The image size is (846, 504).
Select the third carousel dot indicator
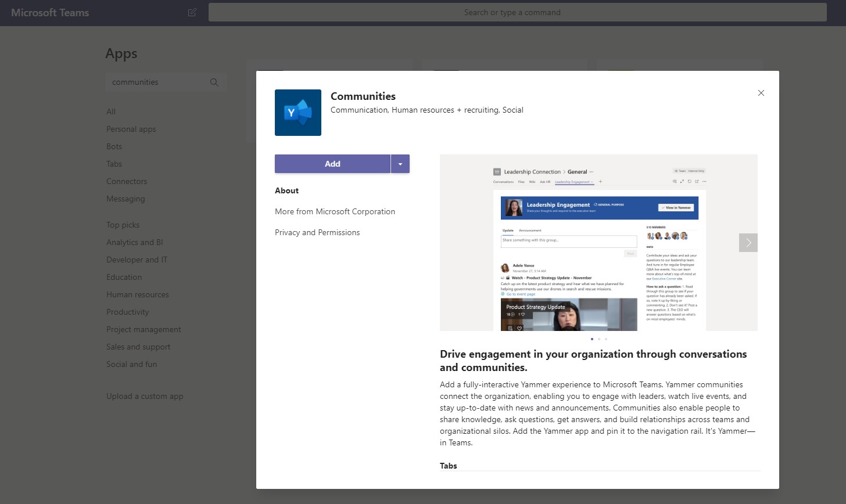(606, 339)
